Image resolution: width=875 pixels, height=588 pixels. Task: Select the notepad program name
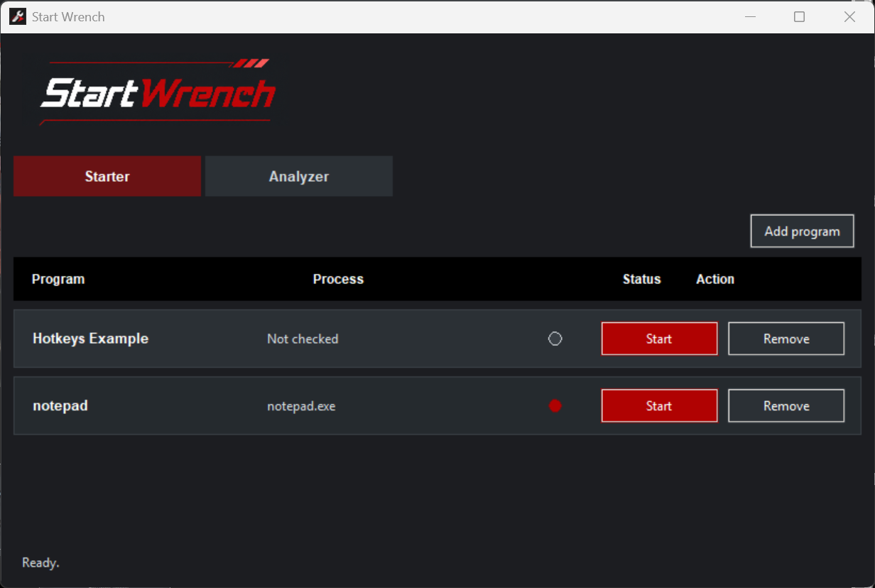click(x=60, y=406)
